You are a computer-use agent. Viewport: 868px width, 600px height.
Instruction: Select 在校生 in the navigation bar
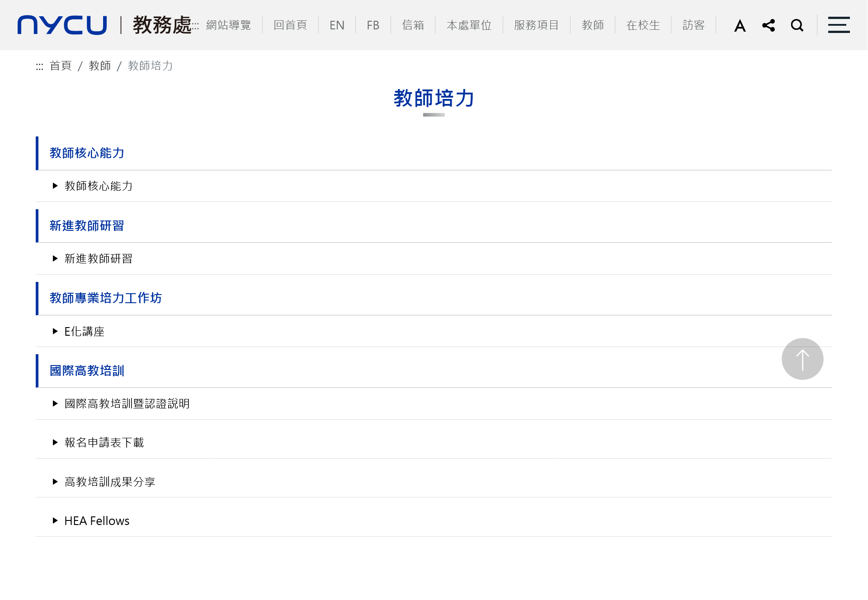click(x=643, y=25)
